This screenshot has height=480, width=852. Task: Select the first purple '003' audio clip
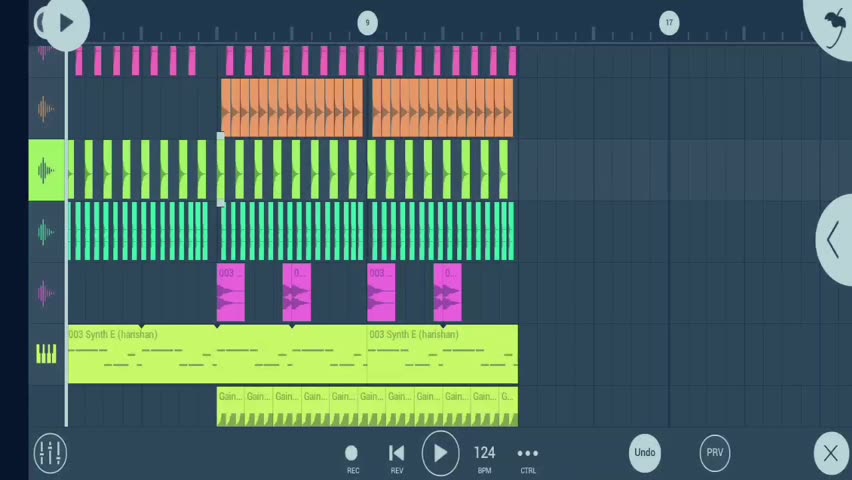tap(230, 292)
